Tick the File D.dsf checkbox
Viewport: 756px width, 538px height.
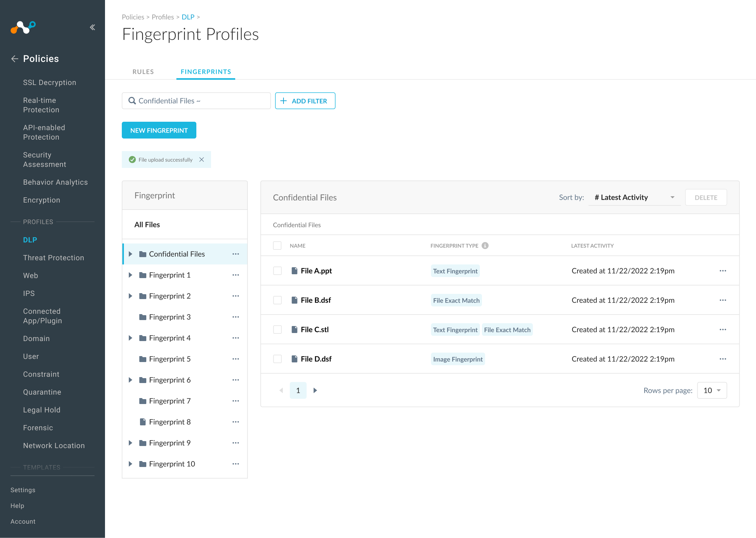point(277,359)
